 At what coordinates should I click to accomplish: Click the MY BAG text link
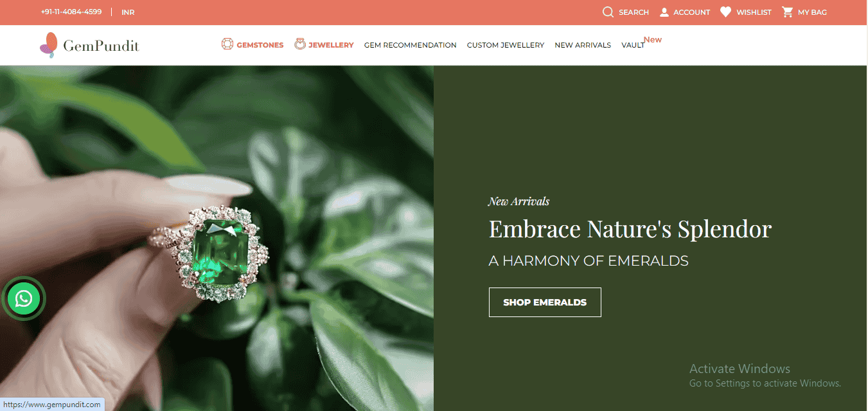[812, 12]
